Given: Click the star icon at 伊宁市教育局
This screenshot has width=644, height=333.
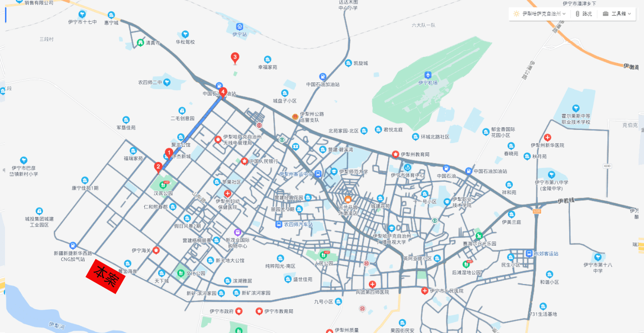Looking at the screenshot, I should coord(259,311).
